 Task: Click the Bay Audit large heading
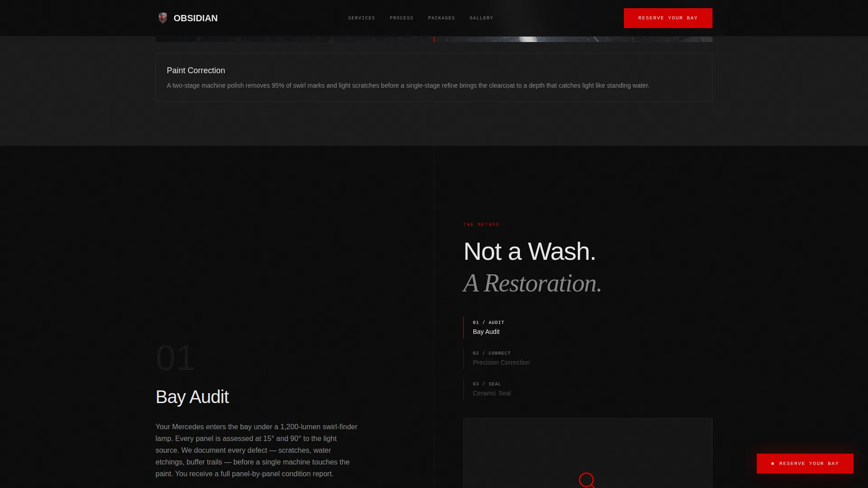pyautogui.click(x=192, y=397)
